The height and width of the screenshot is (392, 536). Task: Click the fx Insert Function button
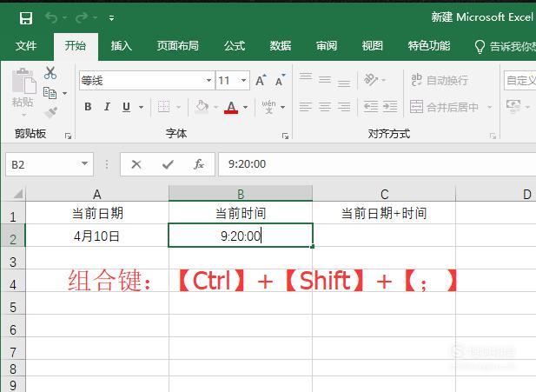click(x=199, y=164)
